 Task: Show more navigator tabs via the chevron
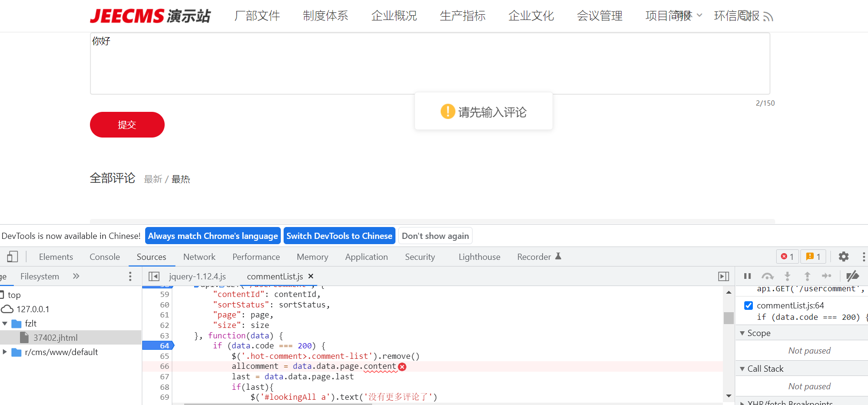pos(76,277)
